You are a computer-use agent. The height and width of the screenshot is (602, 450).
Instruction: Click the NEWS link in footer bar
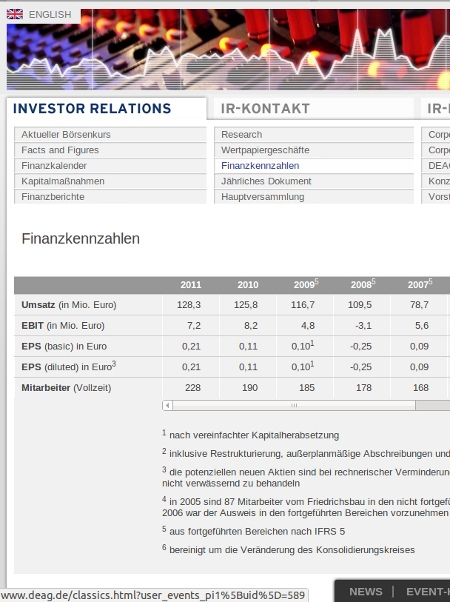tap(366, 592)
